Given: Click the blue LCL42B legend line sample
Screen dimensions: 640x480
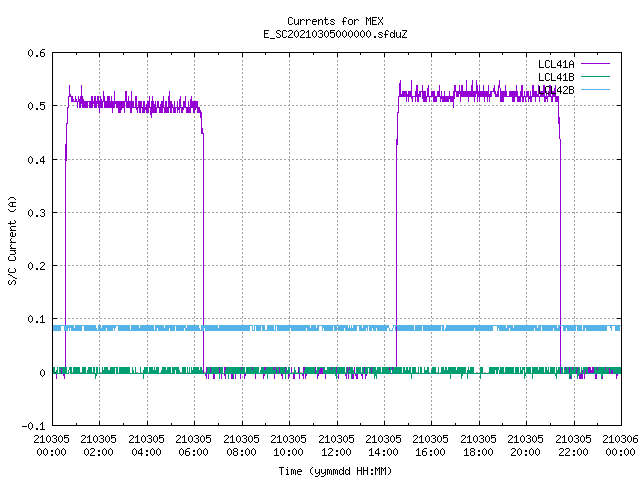Looking at the screenshot, I should pyautogui.click(x=595, y=89).
